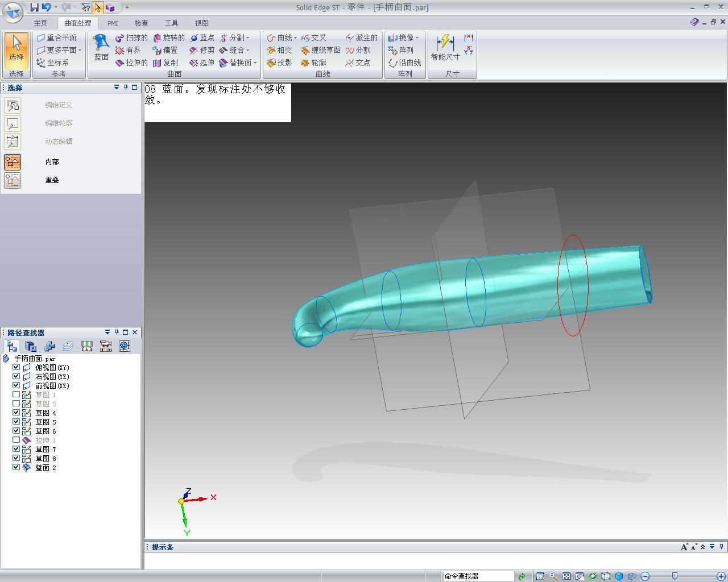
Task: Enable the checkbox for 草图 3
Action: (x=16, y=404)
